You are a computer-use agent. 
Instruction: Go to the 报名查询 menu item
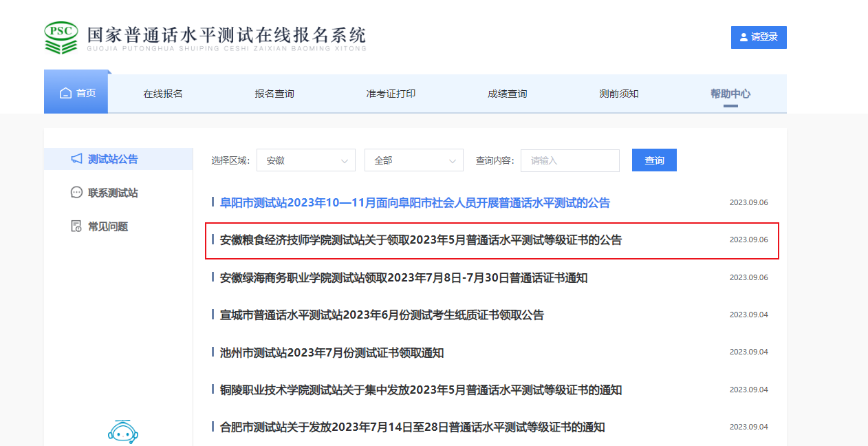click(274, 94)
